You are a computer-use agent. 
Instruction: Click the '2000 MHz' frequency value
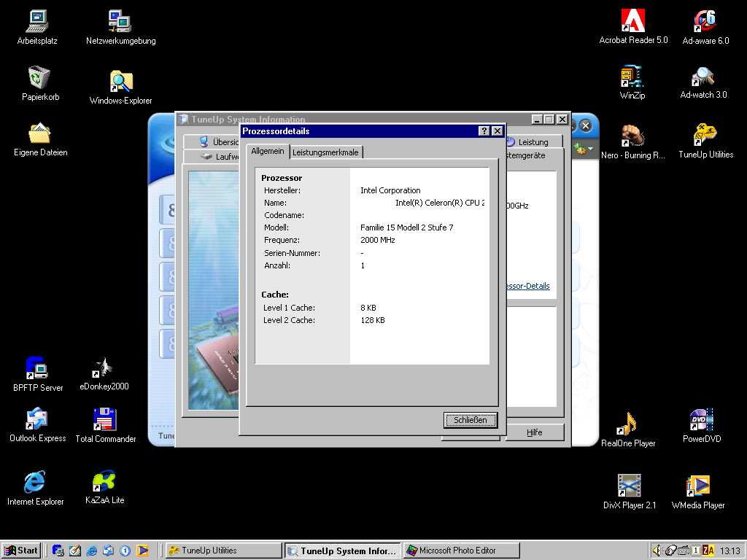click(x=378, y=240)
